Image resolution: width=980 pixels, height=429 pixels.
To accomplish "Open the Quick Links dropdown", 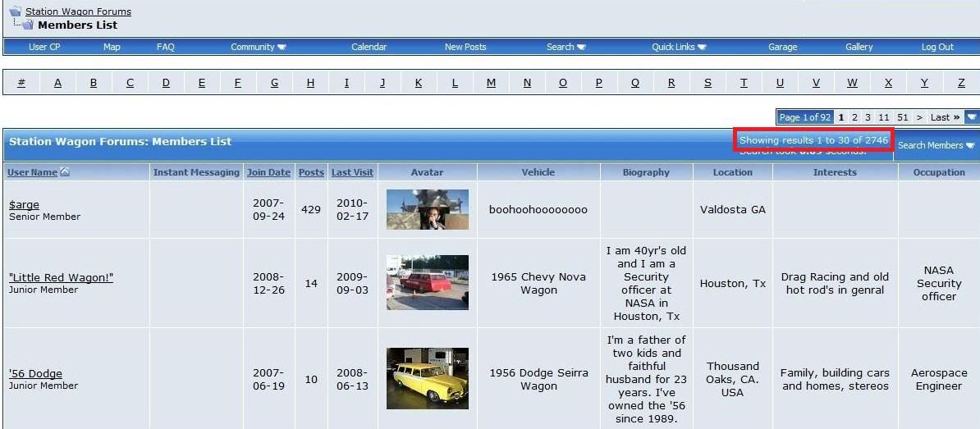I will pos(679,47).
